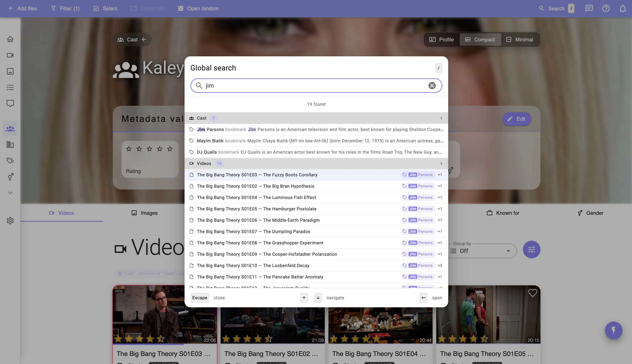The height and width of the screenshot is (364, 632).
Task: Open the Jim Parsons cast result
Action: [x=316, y=130]
